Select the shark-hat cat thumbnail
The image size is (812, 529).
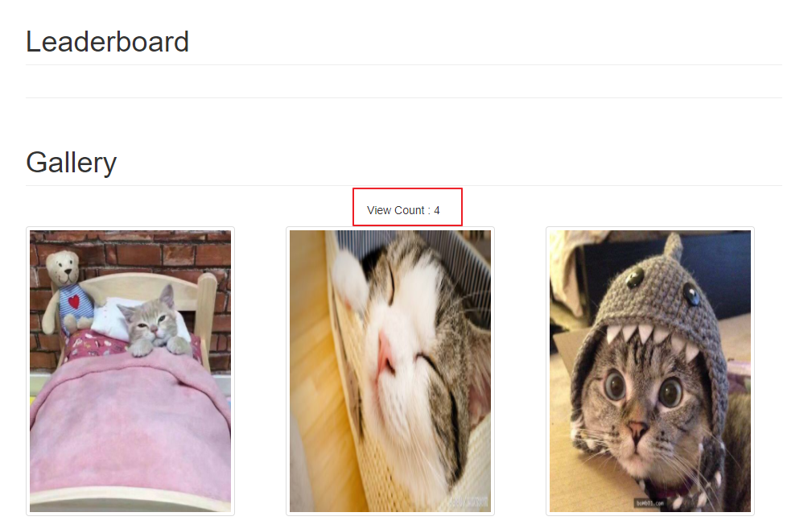(x=650, y=371)
